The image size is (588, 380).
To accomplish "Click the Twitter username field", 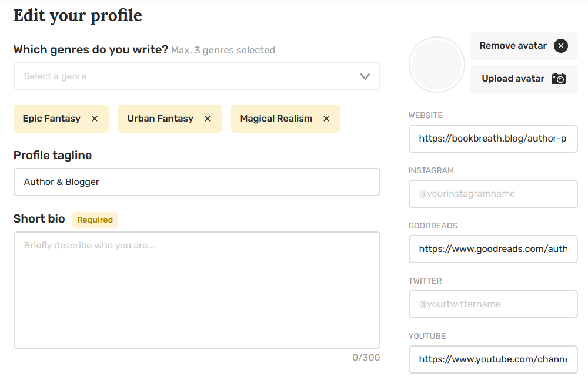I will click(x=493, y=304).
